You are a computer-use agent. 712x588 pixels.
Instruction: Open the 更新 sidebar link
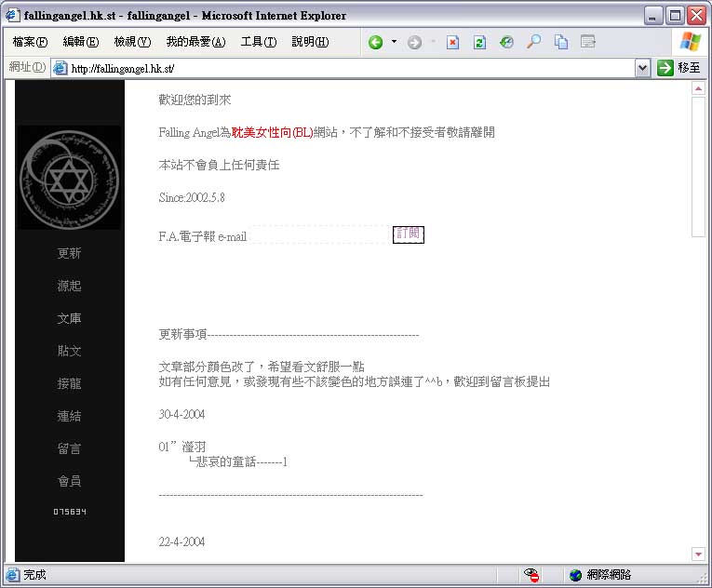pyautogui.click(x=69, y=253)
